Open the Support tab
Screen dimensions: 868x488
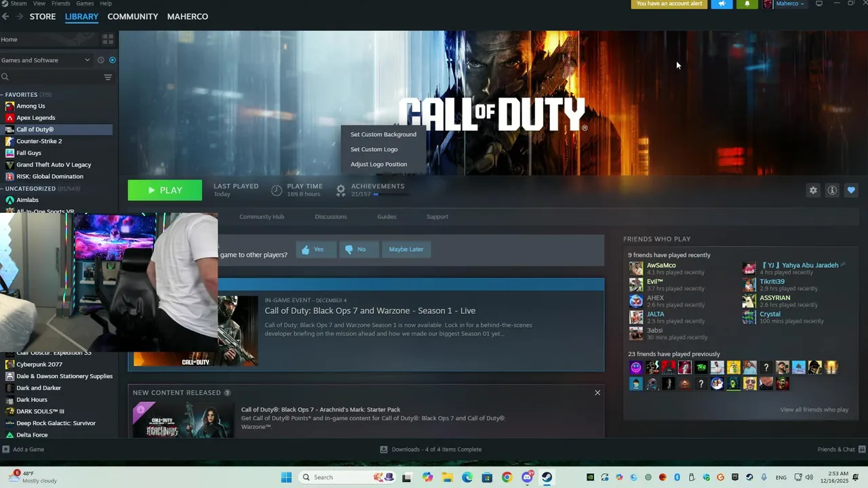pos(437,217)
